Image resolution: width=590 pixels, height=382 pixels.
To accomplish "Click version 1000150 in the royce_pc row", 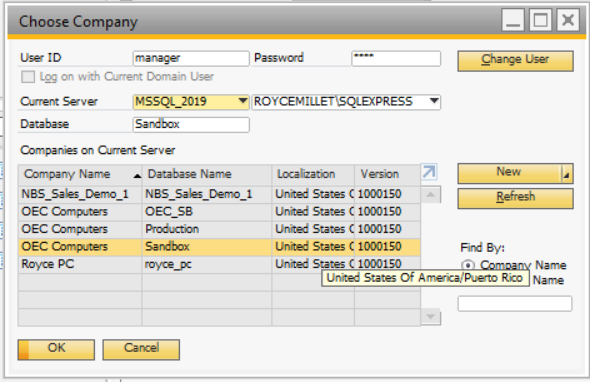I will [x=387, y=265].
